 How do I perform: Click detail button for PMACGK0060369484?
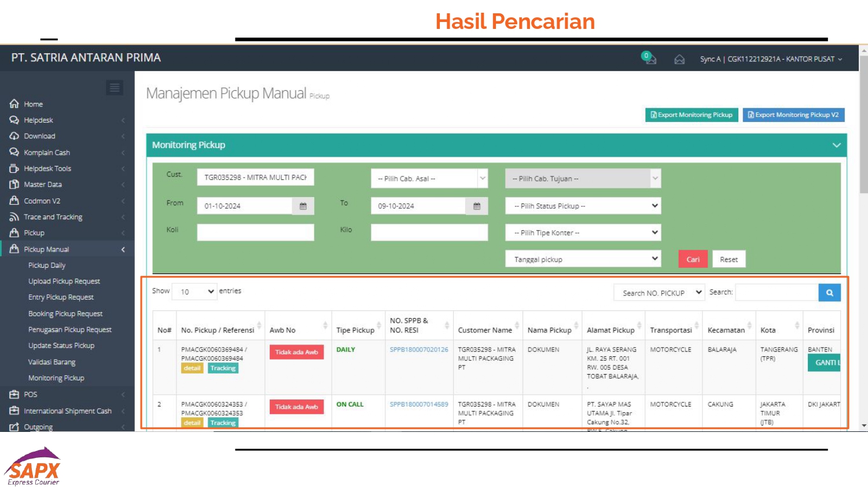point(192,368)
